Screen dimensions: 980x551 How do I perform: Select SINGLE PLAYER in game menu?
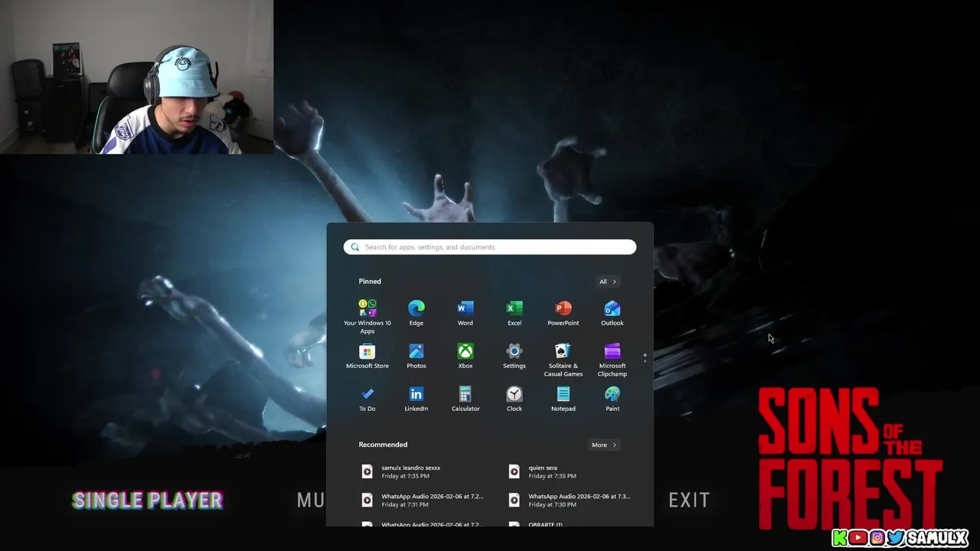coord(147,500)
